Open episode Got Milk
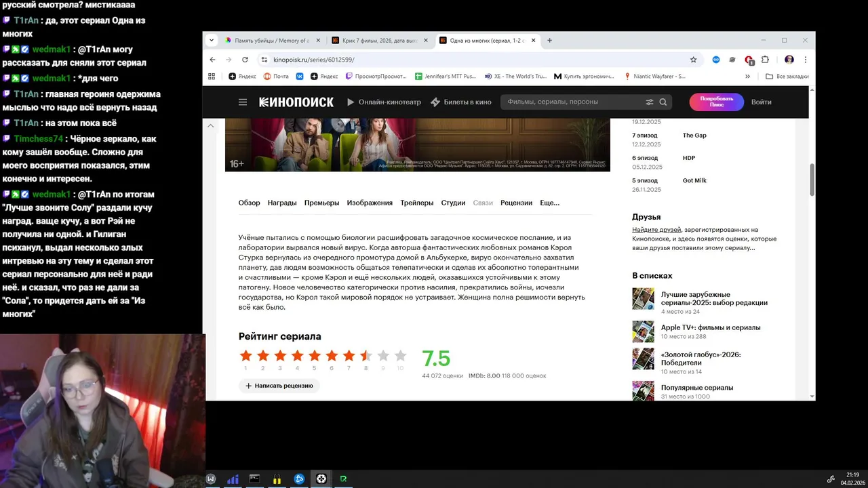This screenshot has height=488, width=868. click(694, 181)
